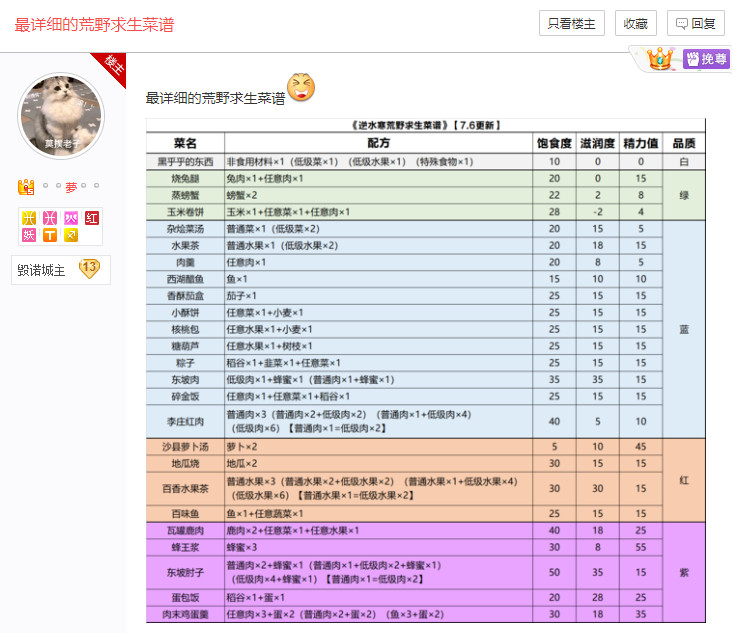Open the thread title link at top
Viewport: 732px width, 633px height.
[x=94, y=24]
